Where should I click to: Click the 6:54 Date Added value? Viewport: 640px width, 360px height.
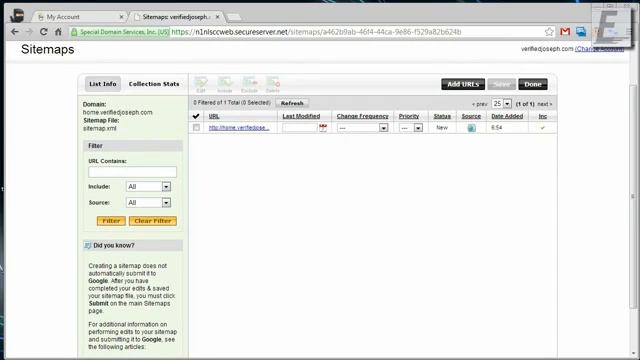point(497,128)
